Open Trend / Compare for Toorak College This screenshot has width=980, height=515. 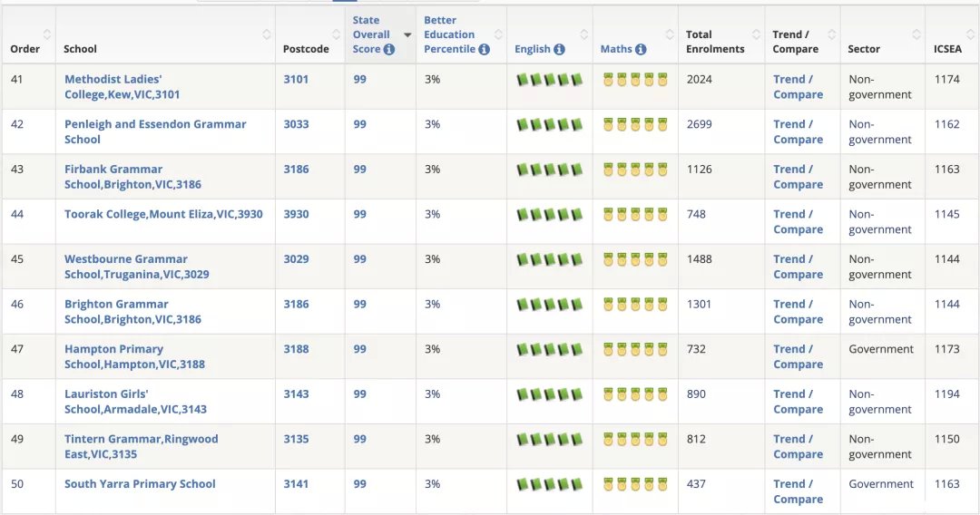(x=799, y=221)
